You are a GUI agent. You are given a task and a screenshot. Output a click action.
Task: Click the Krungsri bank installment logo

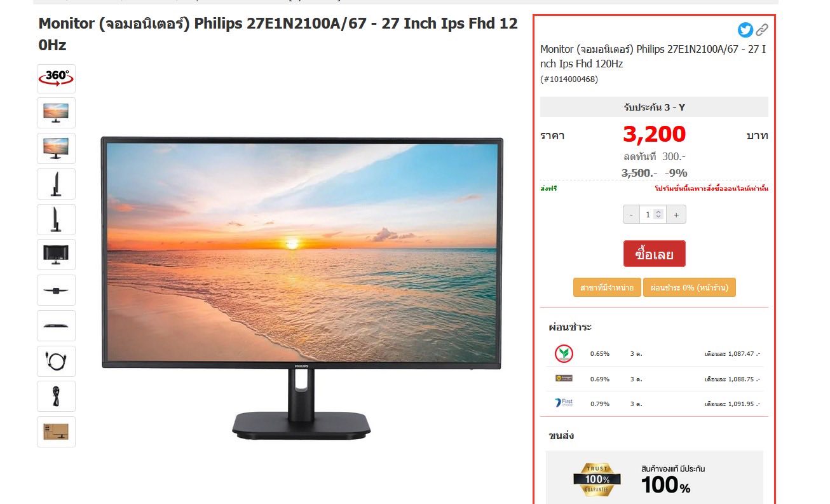(x=563, y=378)
